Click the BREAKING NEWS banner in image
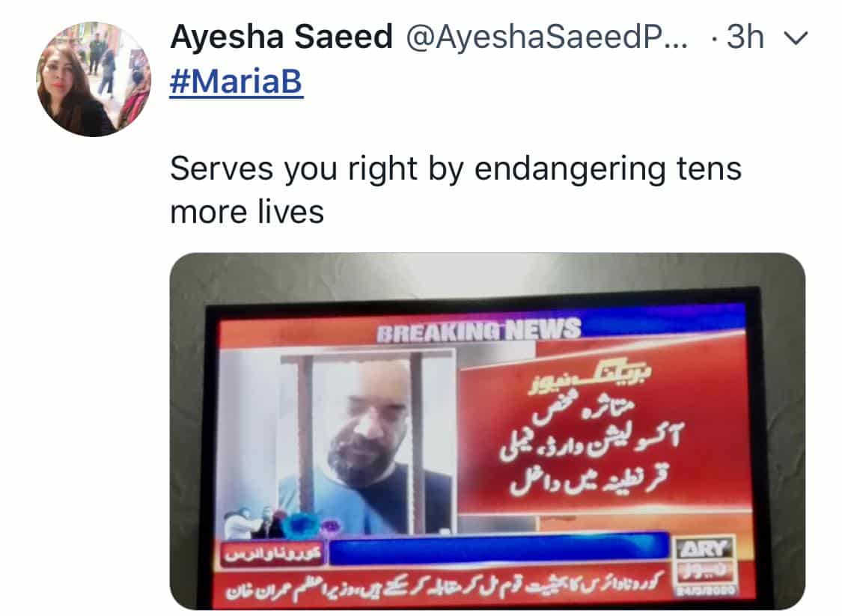 click(478, 330)
